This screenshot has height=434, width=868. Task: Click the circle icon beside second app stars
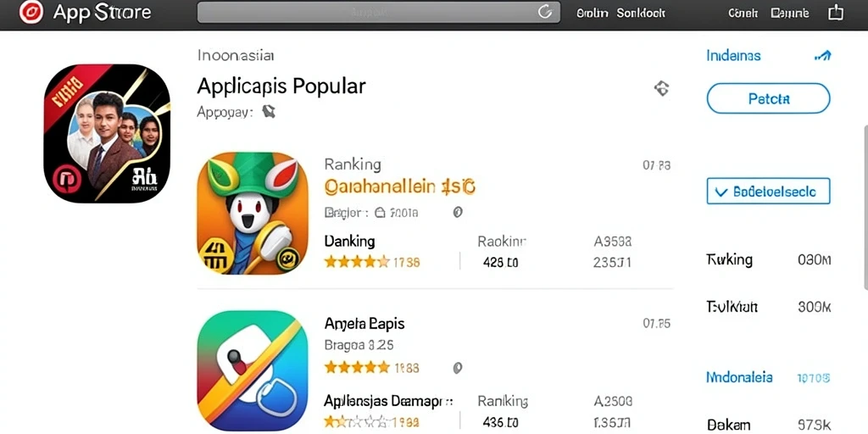(x=457, y=368)
